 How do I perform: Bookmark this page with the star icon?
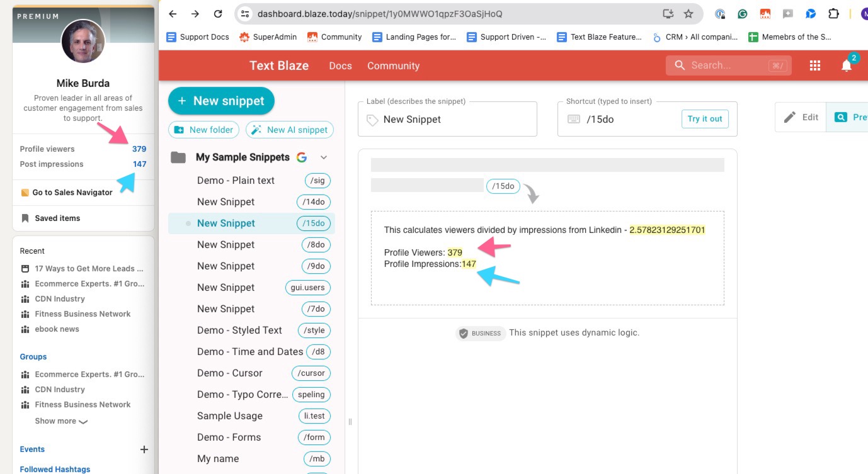tap(688, 14)
